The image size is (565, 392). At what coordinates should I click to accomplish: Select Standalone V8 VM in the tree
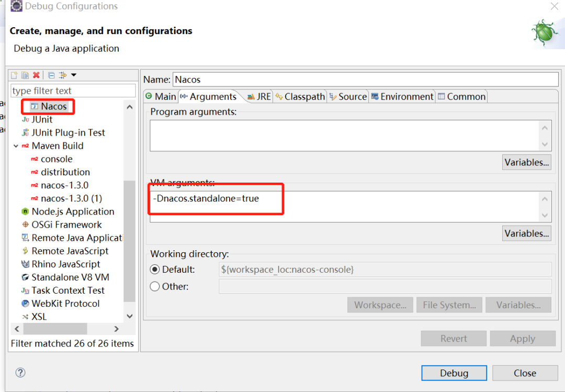click(65, 277)
